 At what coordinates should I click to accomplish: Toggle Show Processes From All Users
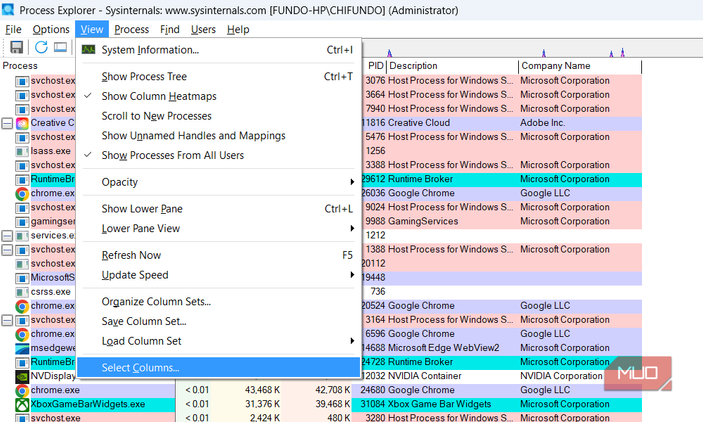click(x=218, y=156)
